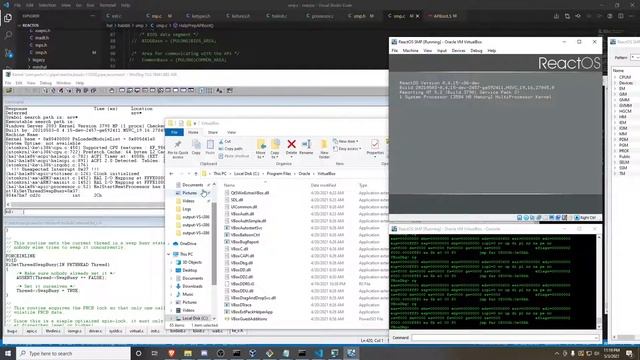640x360 pixels.
Task: Click VirtualBox console Command input field
Action: (x=505, y=338)
